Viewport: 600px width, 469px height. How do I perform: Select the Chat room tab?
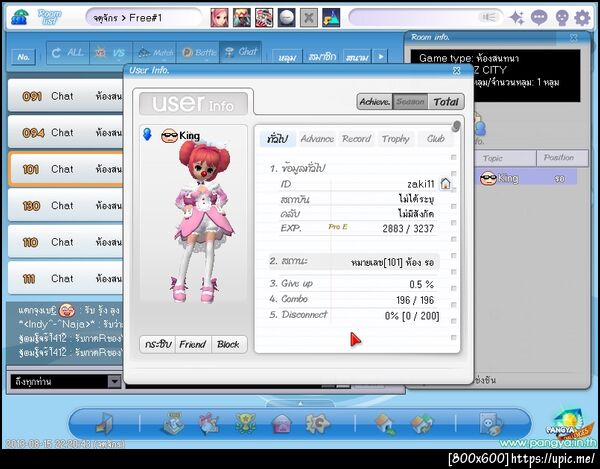point(241,52)
